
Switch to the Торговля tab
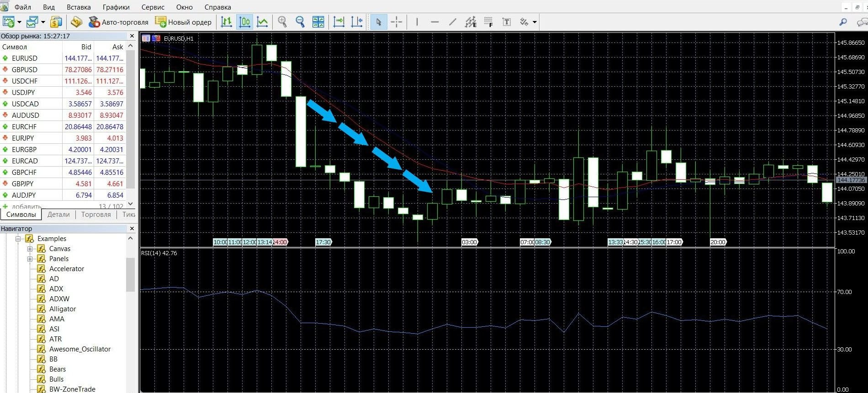pyautogui.click(x=96, y=215)
